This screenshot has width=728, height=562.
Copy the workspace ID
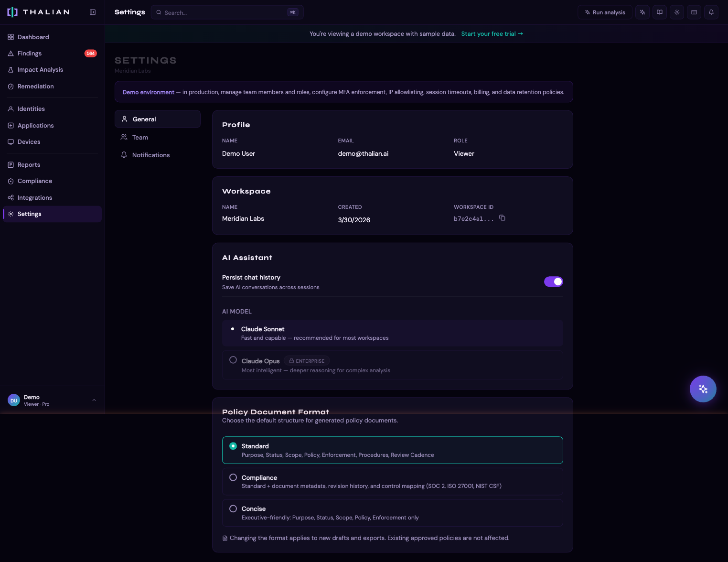(502, 218)
